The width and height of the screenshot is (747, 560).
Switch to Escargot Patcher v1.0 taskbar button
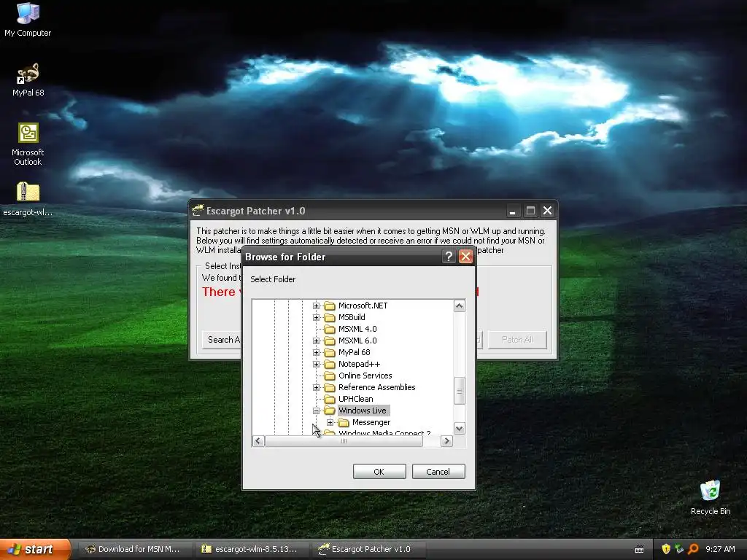click(x=368, y=549)
